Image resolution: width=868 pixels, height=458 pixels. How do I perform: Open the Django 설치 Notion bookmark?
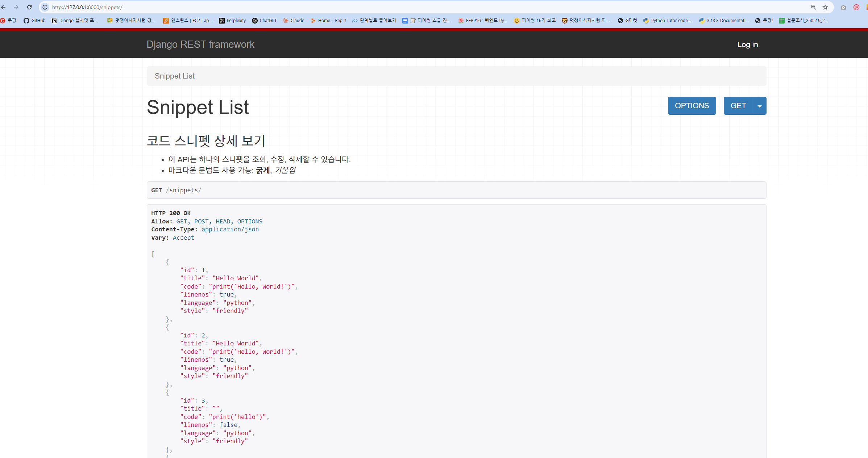[75, 21]
